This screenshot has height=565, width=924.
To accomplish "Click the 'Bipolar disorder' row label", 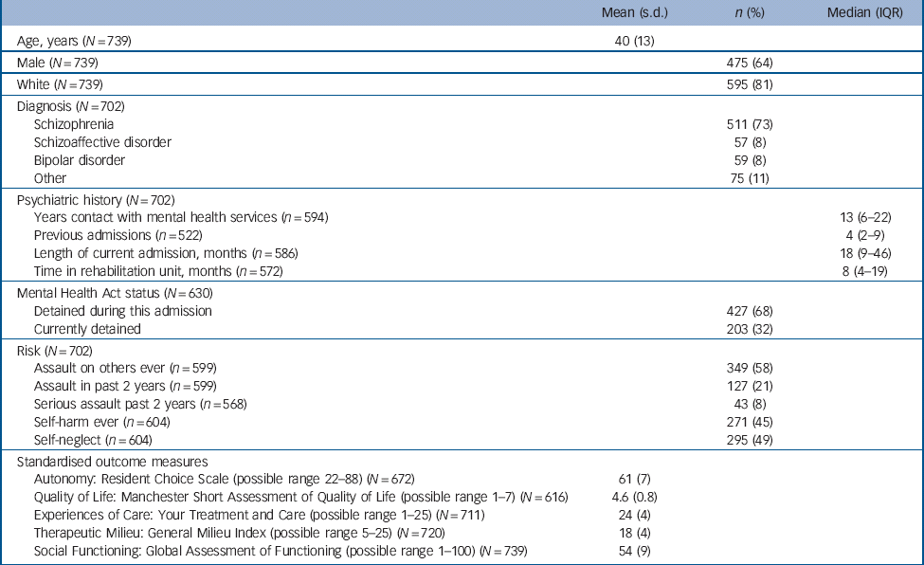I will pos(80,160).
